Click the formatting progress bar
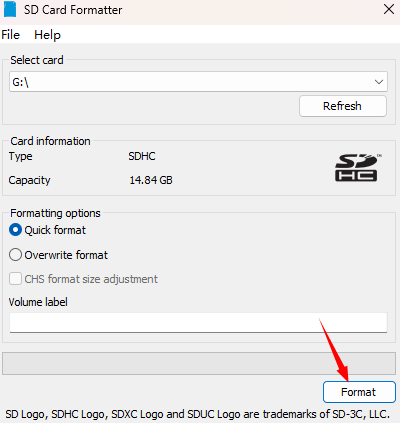 (199, 363)
